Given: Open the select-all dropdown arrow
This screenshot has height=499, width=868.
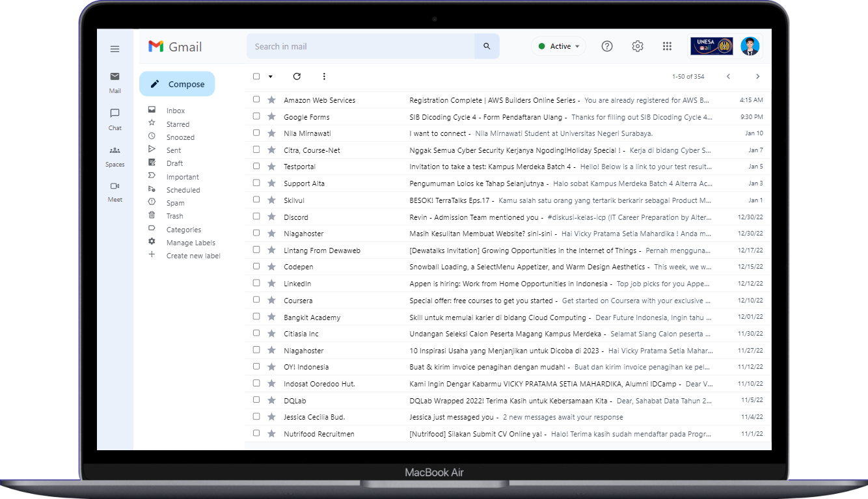Looking at the screenshot, I should [269, 76].
